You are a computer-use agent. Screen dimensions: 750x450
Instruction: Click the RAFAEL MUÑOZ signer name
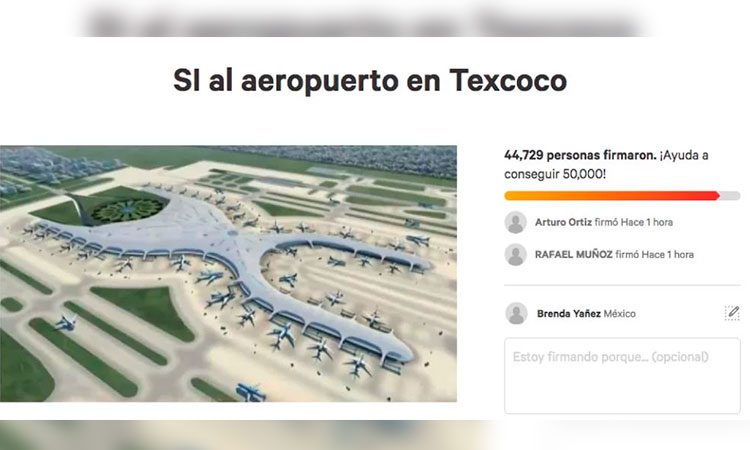pyautogui.click(x=574, y=254)
